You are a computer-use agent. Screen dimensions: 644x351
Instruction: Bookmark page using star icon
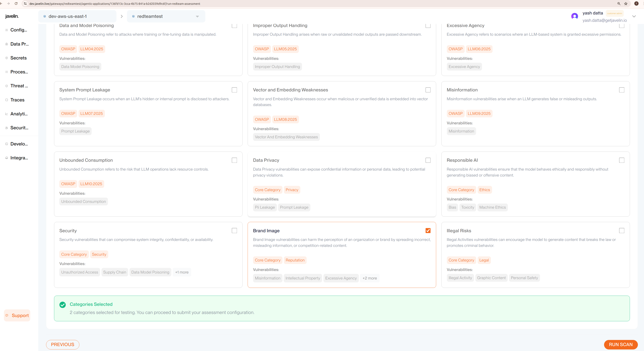[x=626, y=4]
